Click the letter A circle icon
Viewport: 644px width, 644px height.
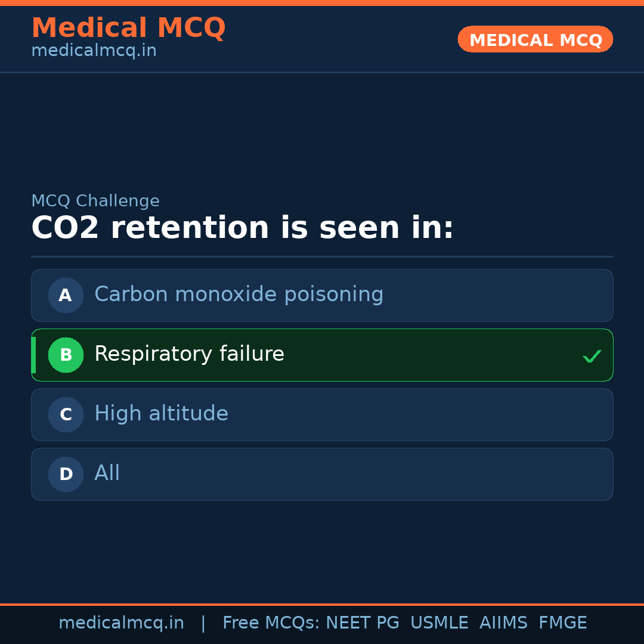[x=66, y=295]
